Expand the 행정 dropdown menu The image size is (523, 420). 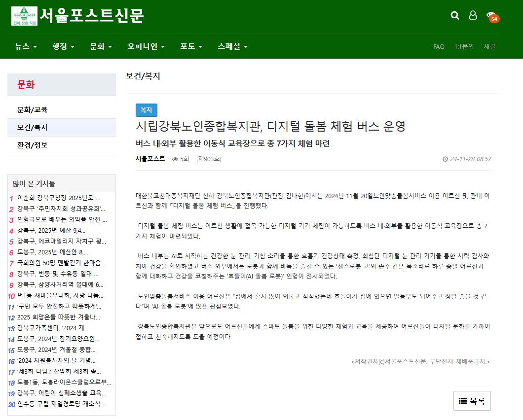click(63, 46)
